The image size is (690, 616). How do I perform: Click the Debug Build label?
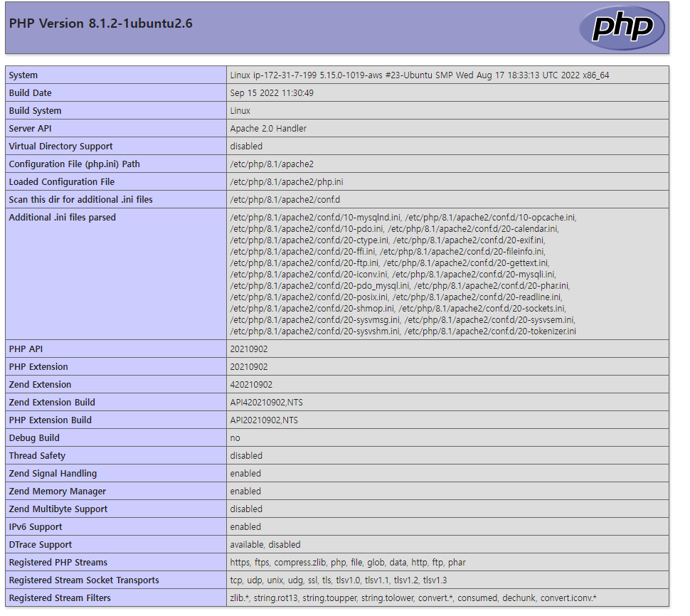(34, 437)
